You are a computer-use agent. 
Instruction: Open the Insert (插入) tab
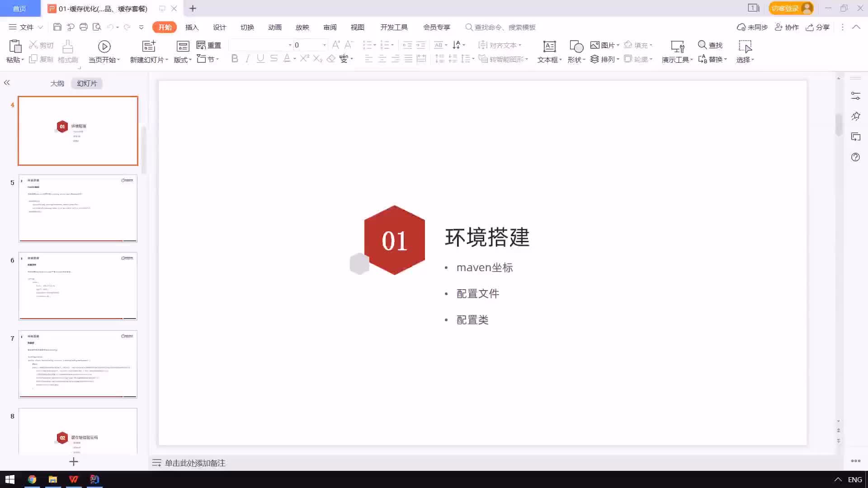192,27
